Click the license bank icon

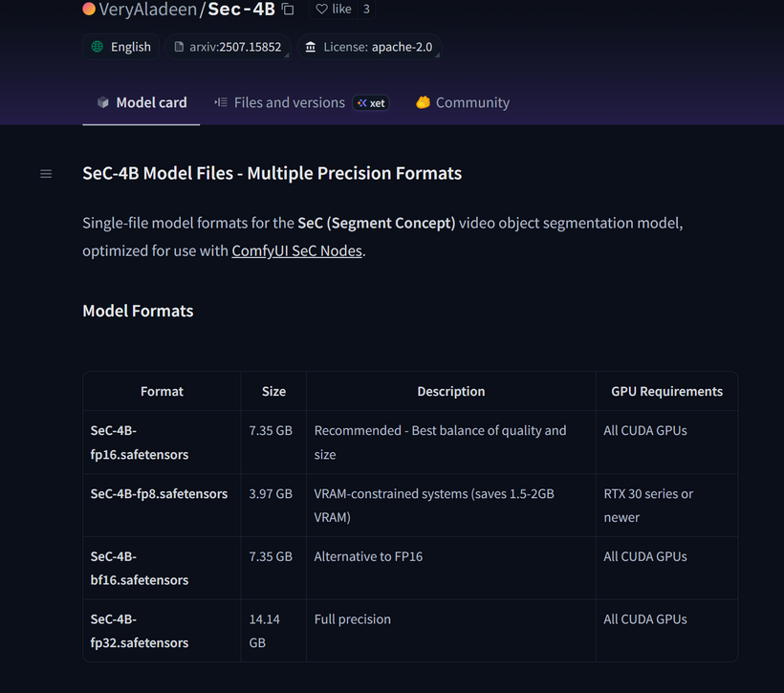point(311,47)
